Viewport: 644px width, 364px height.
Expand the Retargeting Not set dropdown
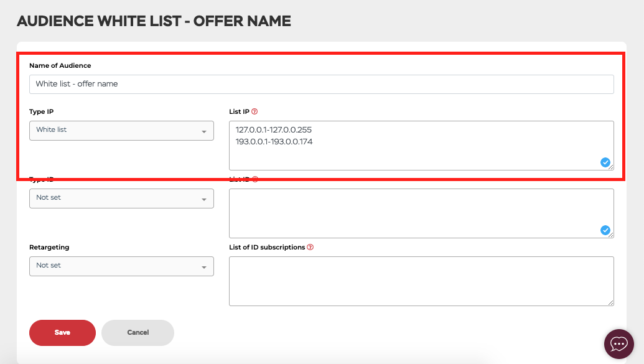tap(121, 266)
